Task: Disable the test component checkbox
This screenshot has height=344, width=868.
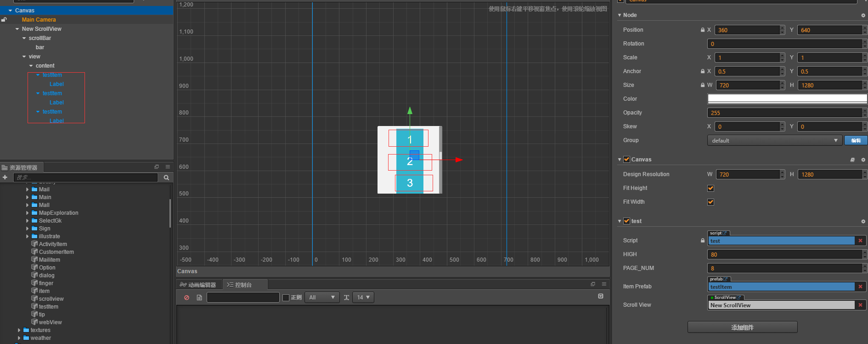Action: tap(626, 221)
